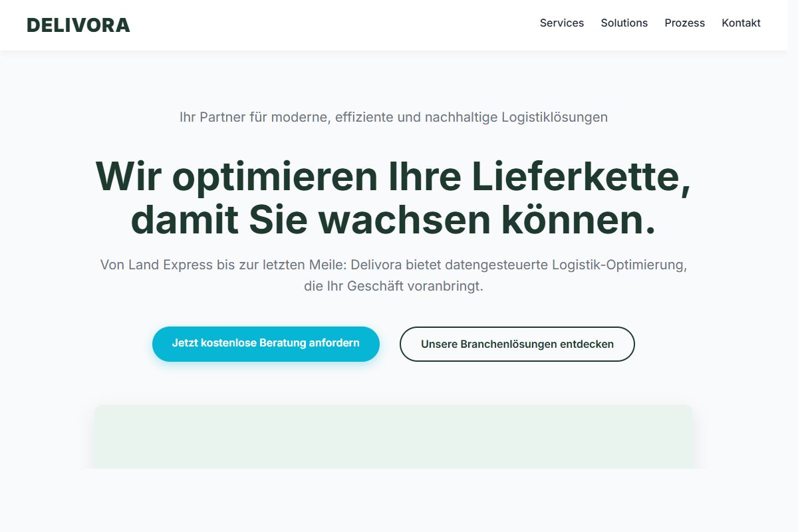Click the subtitle mentioning Land Express

pos(394,275)
